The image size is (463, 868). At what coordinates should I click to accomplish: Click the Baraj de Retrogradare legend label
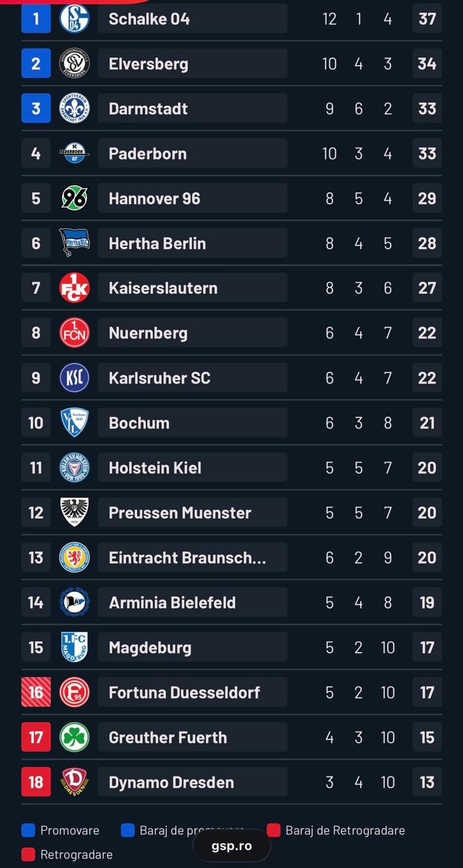tap(345, 830)
